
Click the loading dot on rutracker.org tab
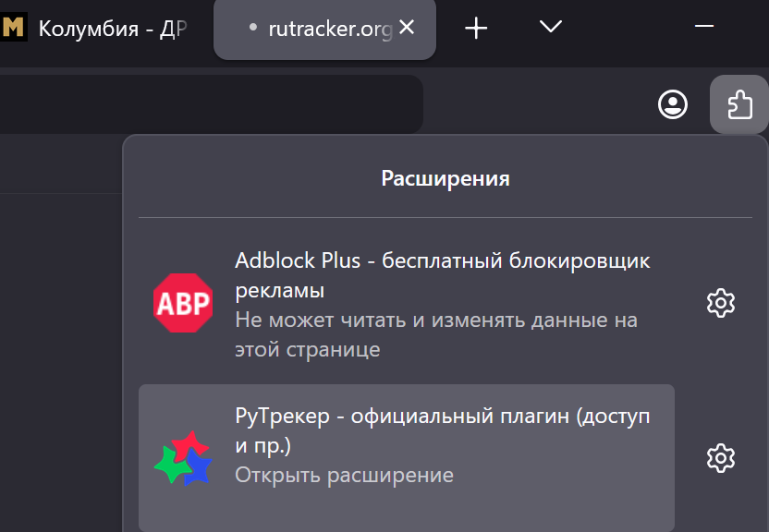253,28
